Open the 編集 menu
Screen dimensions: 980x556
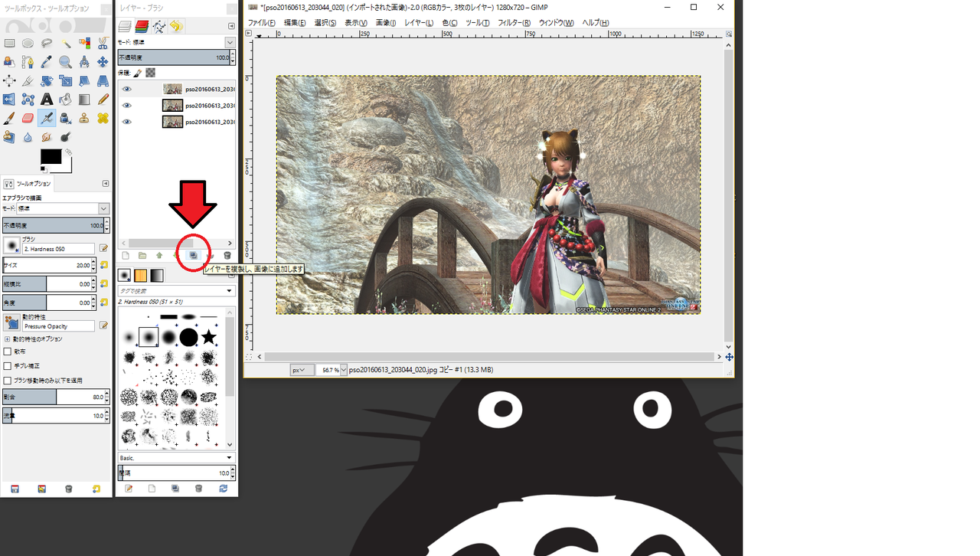click(x=295, y=23)
